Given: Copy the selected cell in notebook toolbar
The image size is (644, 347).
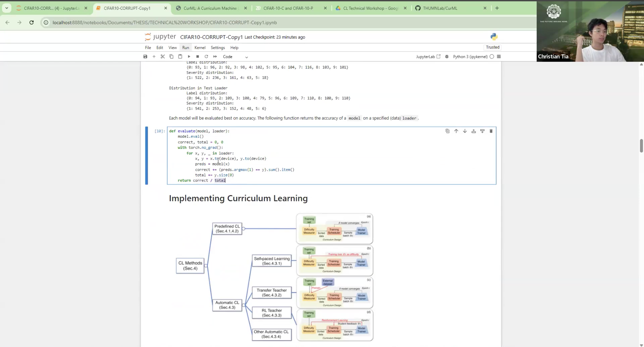Looking at the screenshot, I should coord(171,57).
